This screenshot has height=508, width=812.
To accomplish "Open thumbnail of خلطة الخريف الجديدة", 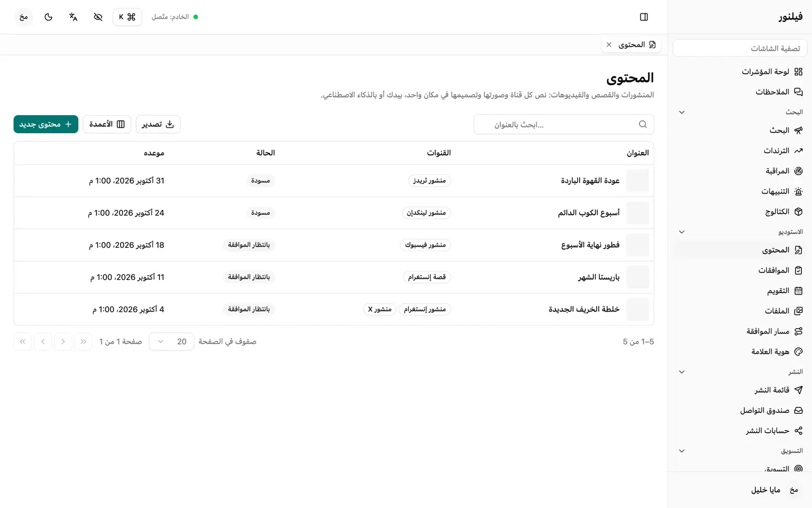I will [638, 309].
